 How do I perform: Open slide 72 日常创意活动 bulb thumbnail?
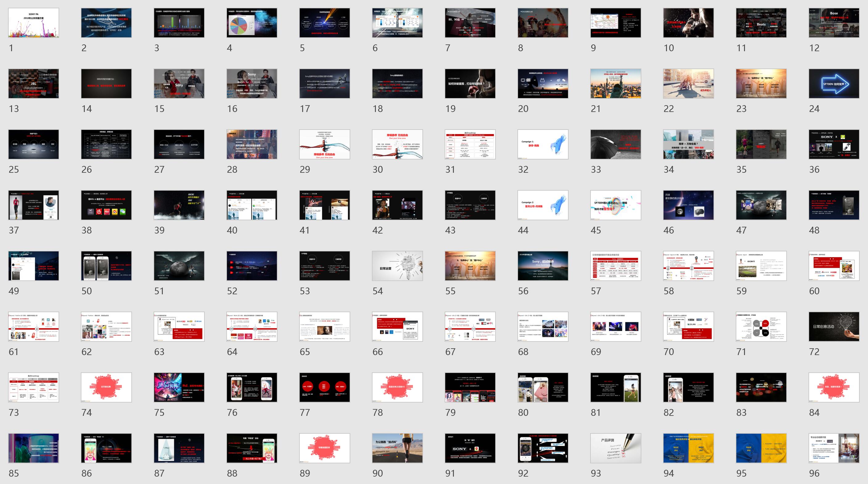point(834,327)
